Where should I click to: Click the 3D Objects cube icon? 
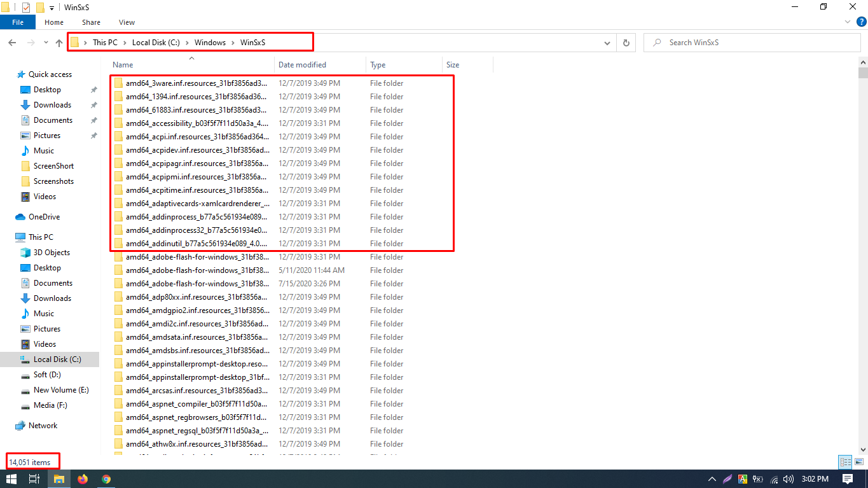pyautogui.click(x=25, y=253)
